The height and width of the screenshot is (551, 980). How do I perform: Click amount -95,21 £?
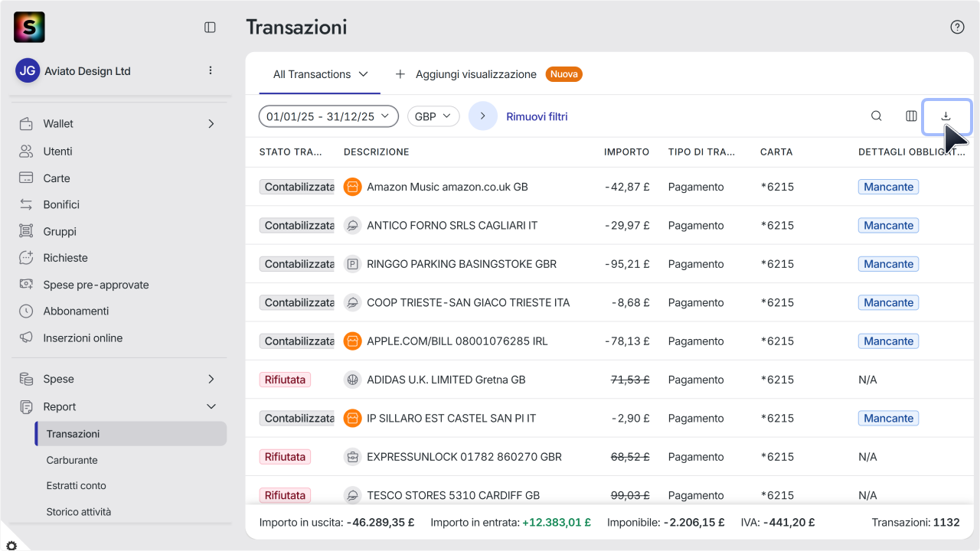tap(627, 264)
